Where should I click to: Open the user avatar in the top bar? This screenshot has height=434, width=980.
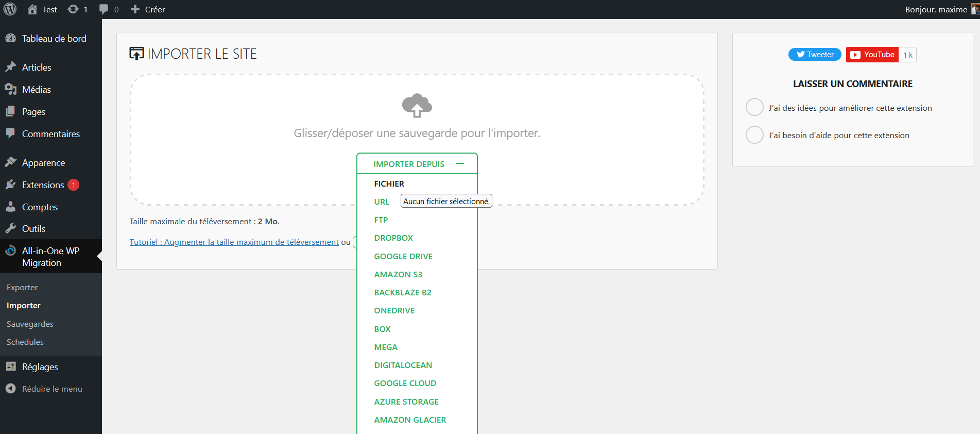click(975, 9)
